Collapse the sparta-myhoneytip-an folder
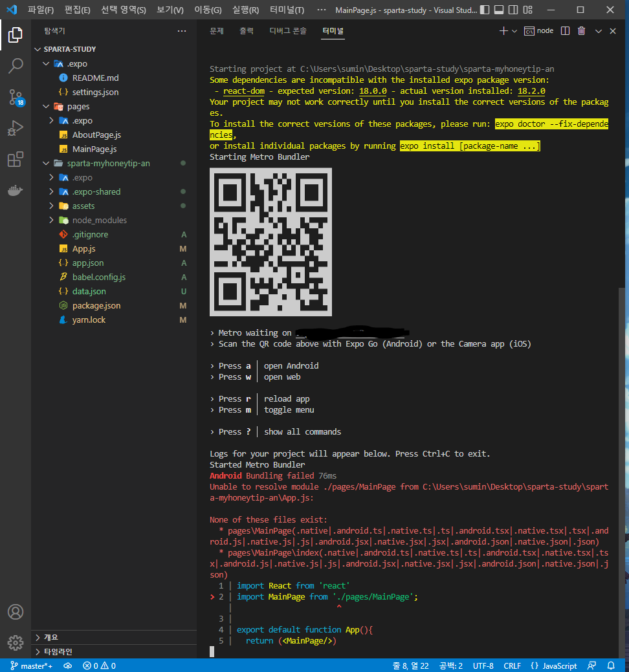The width and height of the screenshot is (629, 672). click(x=114, y=163)
